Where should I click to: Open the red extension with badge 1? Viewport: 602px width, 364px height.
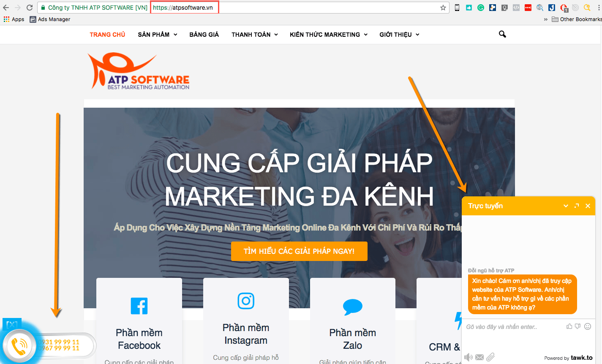(564, 8)
